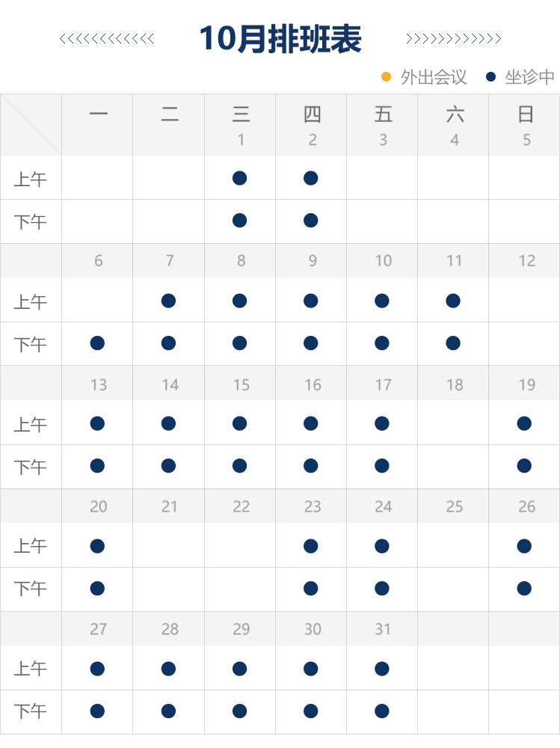Click the dot for October 1 morning
This screenshot has width=560, height=748.
(x=239, y=178)
